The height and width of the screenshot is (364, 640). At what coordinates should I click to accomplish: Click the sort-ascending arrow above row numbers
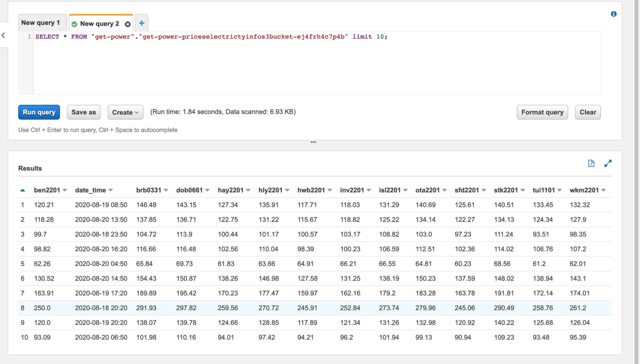coord(22,190)
